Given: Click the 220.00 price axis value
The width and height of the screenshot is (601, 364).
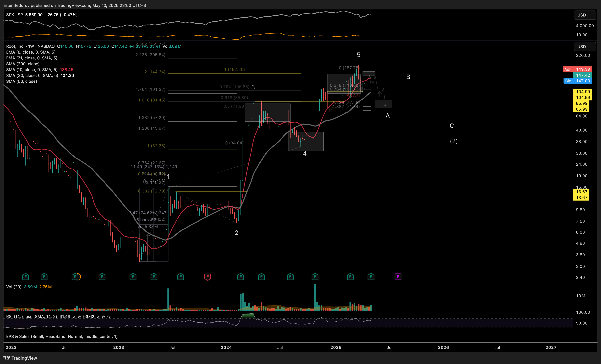Looking at the screenshot, I should (583, 56).
